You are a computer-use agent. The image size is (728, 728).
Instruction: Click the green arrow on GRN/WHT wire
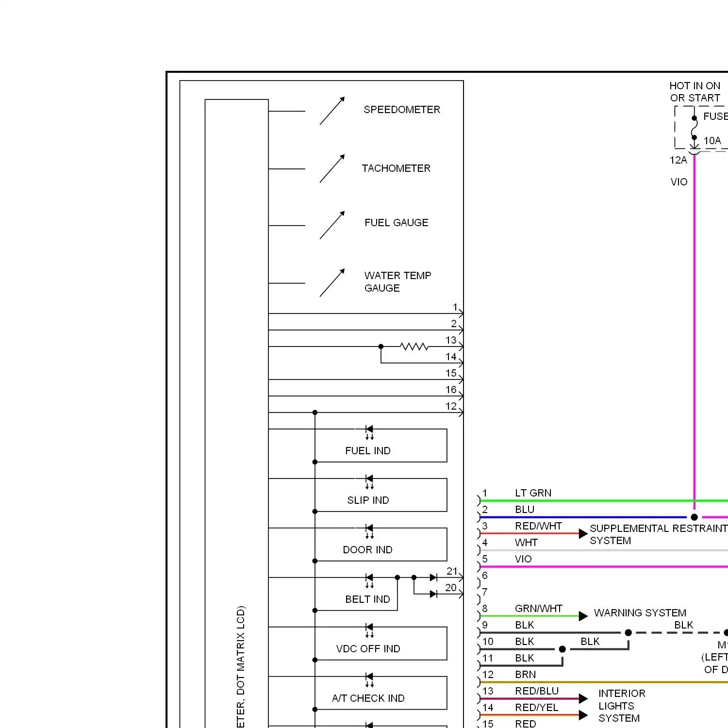pyautogui.click(x=583, y=616)
